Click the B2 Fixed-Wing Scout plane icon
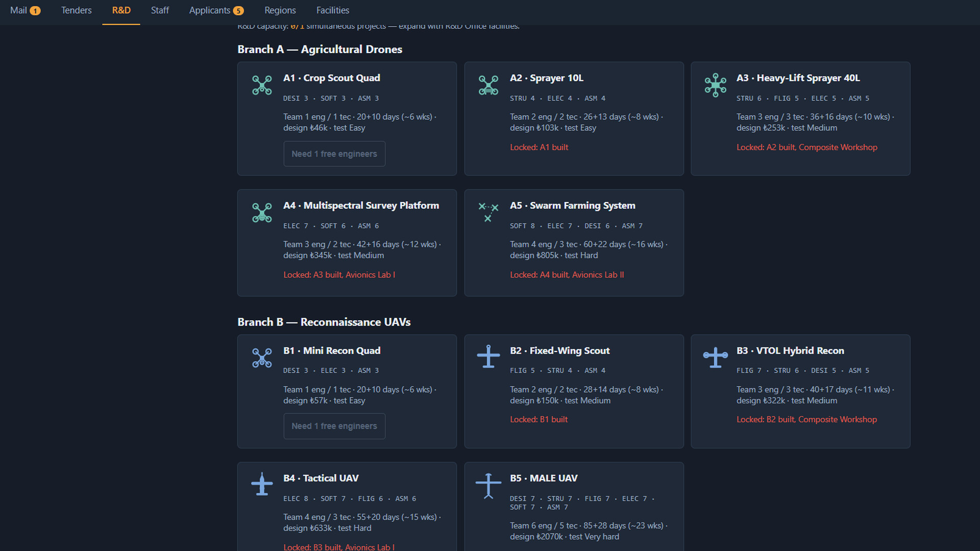 pos(488,356)
